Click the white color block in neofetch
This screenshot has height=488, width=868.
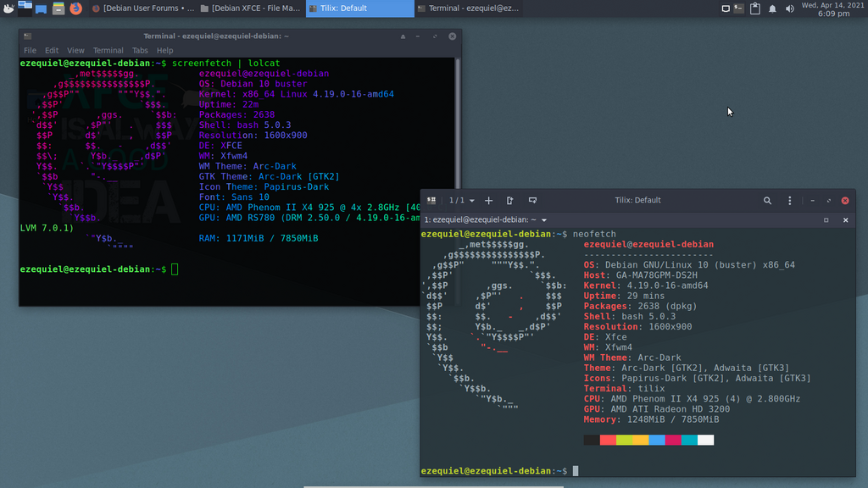click(705, 440)
